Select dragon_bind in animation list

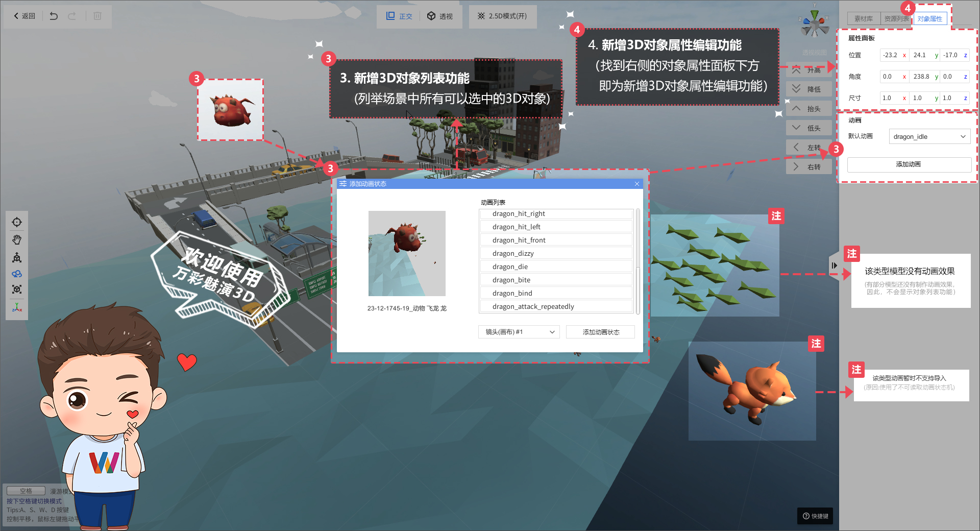[x=556, y=294]
